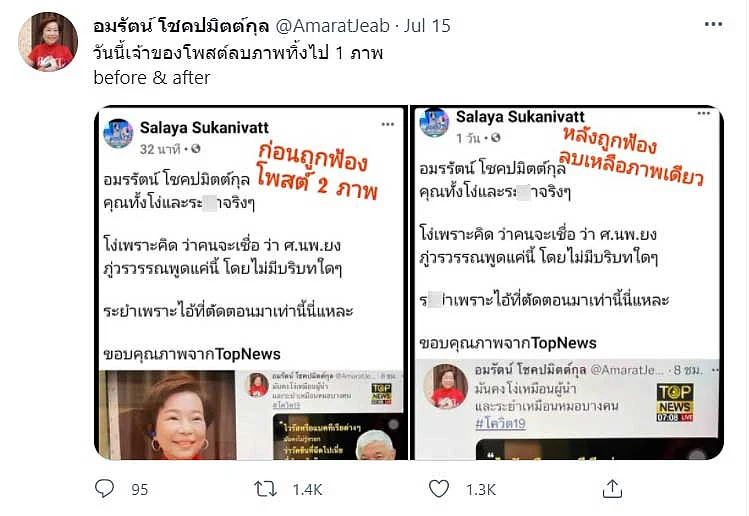Click the 1.4K retweet count
The image size is (749, 516).
307,490
